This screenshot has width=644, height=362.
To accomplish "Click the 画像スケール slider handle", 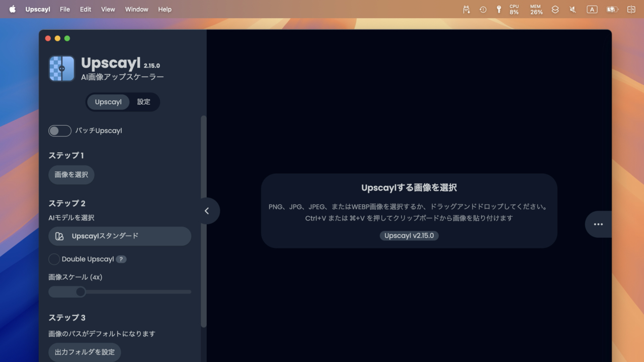I will coord(80,292).
